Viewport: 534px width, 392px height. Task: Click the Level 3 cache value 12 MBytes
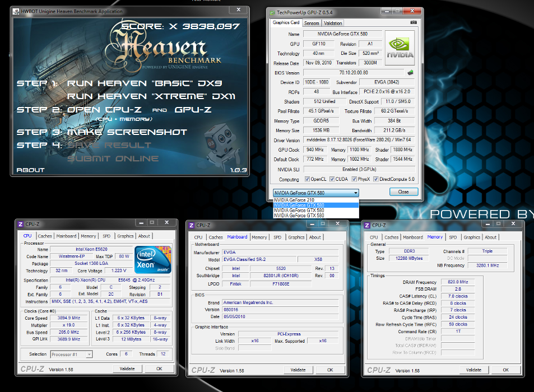click(x=132, y=339)
